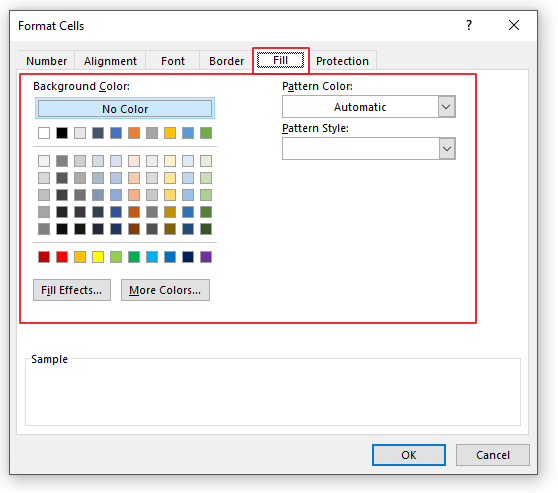The width and height of the screenshot is (558, 493).
Task: Confirm with the OK button
Action: point(409,455)
